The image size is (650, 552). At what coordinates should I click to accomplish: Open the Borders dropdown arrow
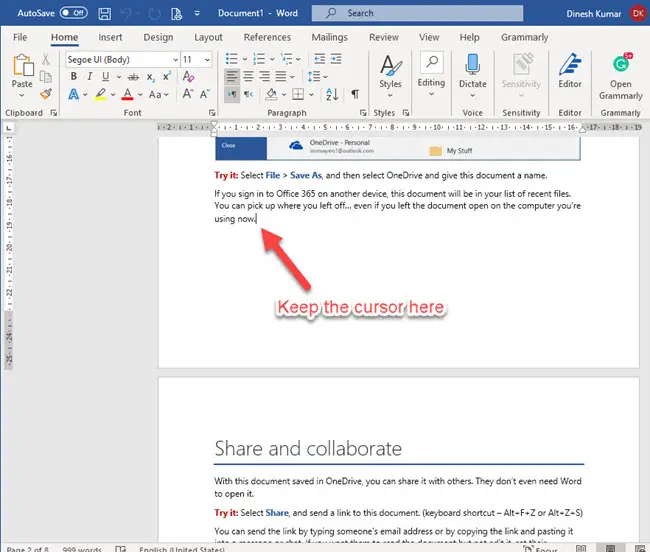click(311, 94)
